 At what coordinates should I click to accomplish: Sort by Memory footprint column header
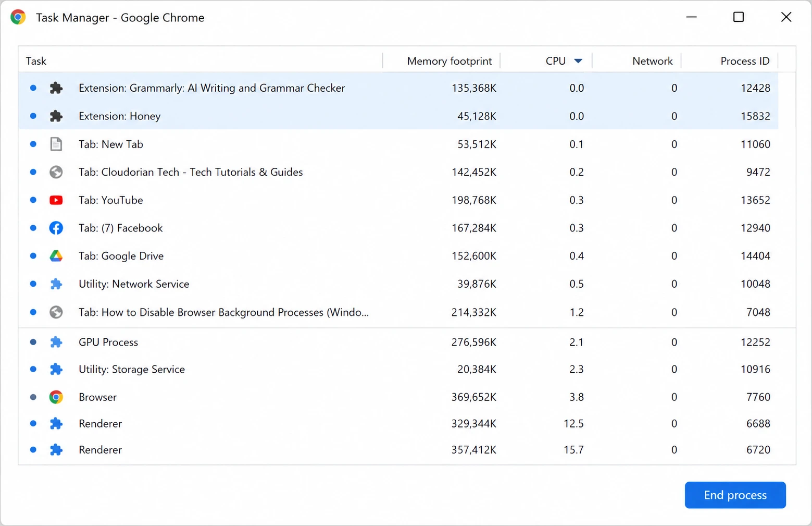(x=449, y=61)
